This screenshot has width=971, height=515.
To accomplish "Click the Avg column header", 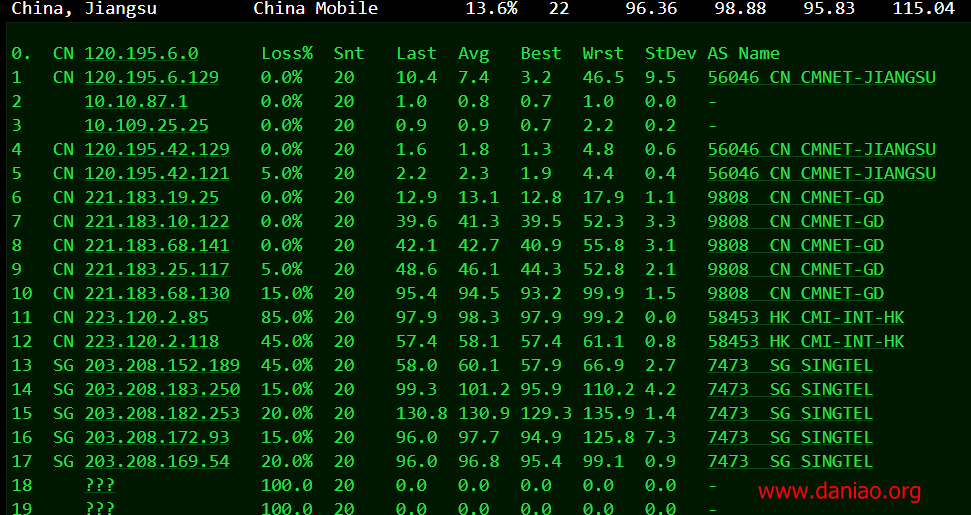I will 474,53.
